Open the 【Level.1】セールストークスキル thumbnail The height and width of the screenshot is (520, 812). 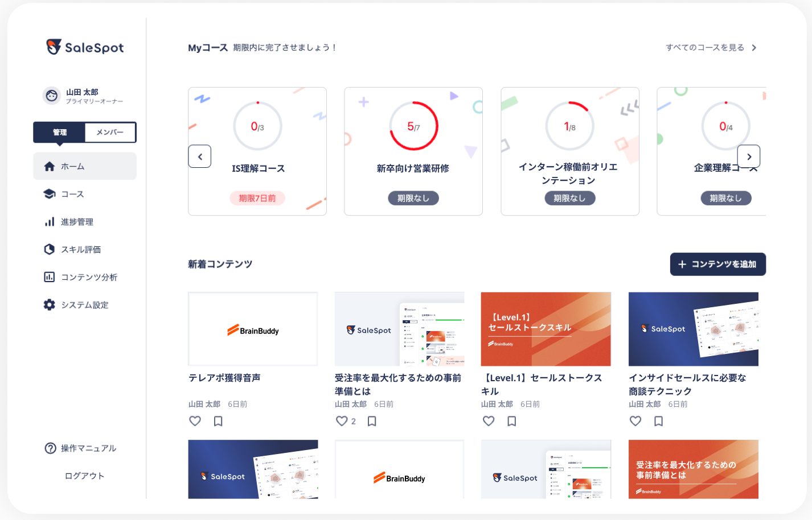pyautogui.click(x=546, y=329)
